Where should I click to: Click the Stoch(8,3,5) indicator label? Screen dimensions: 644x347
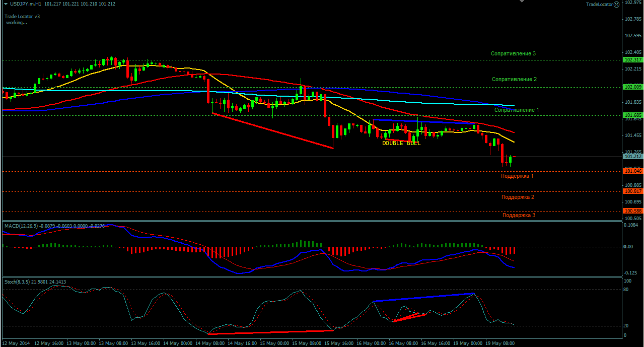18,282
